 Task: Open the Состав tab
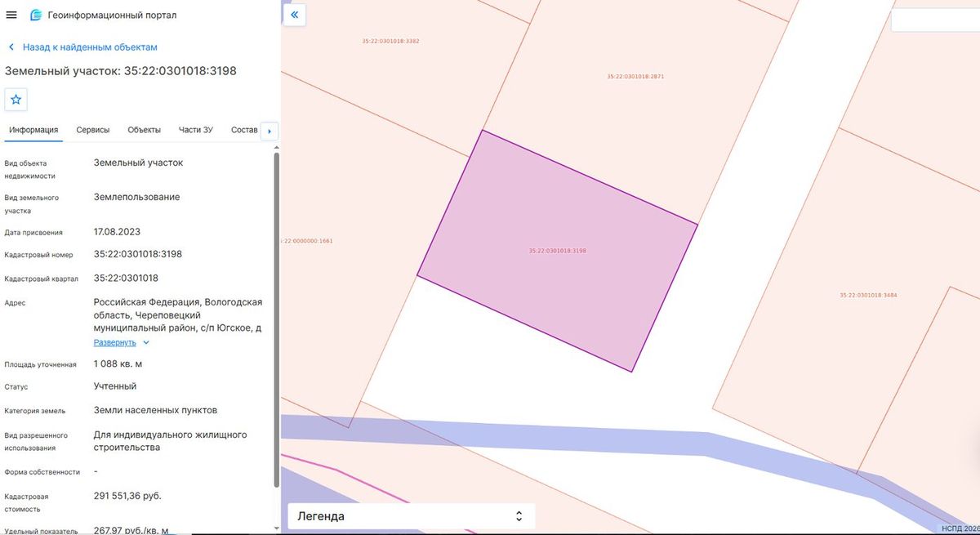coord(244,130)
